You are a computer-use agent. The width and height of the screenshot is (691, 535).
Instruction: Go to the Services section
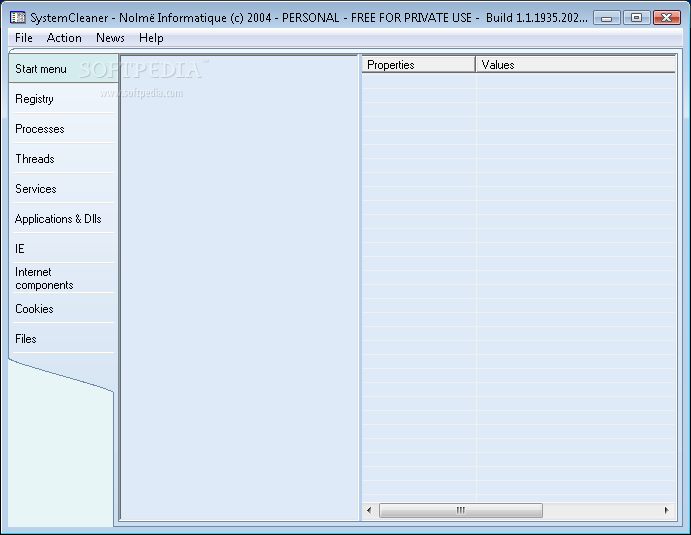[63, 189]
